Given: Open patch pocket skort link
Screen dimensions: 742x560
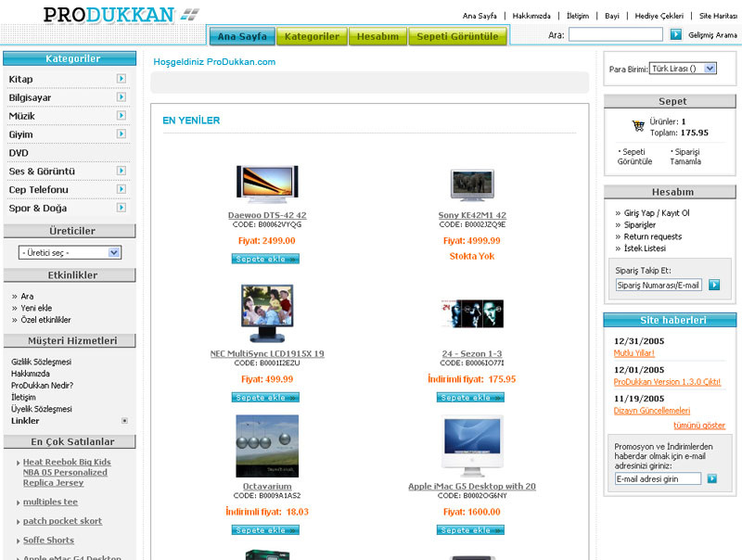Looking at the screenshot, I should click(62, 521).
